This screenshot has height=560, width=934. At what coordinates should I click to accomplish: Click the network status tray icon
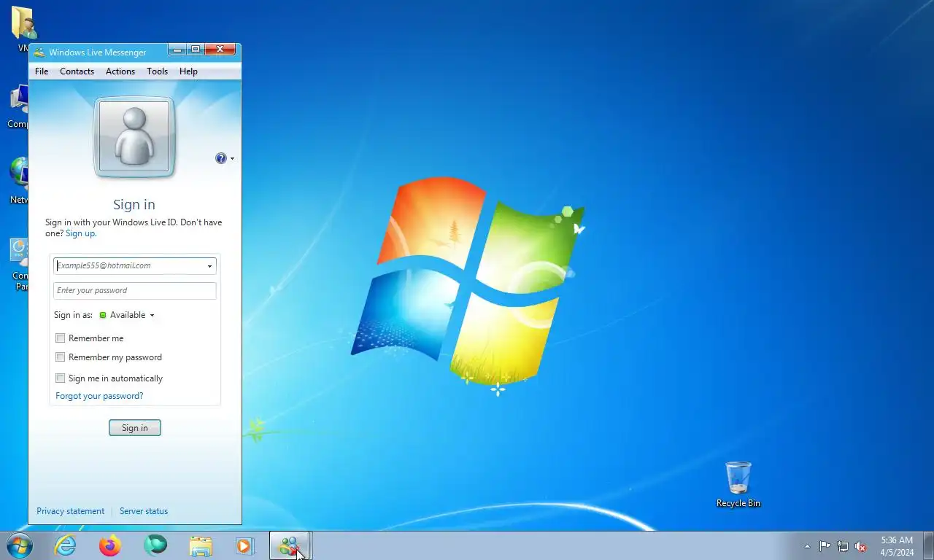pyautogui.click(x=843, y=546)
